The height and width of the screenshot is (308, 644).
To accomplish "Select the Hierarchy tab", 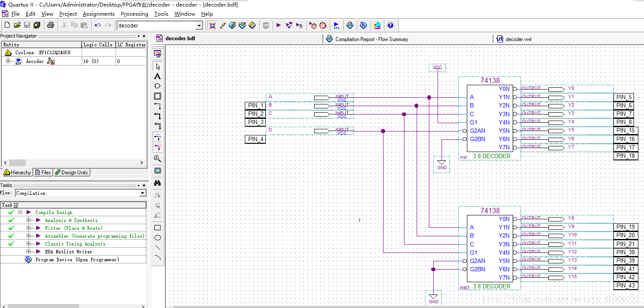I will click(x=17, y=173).
